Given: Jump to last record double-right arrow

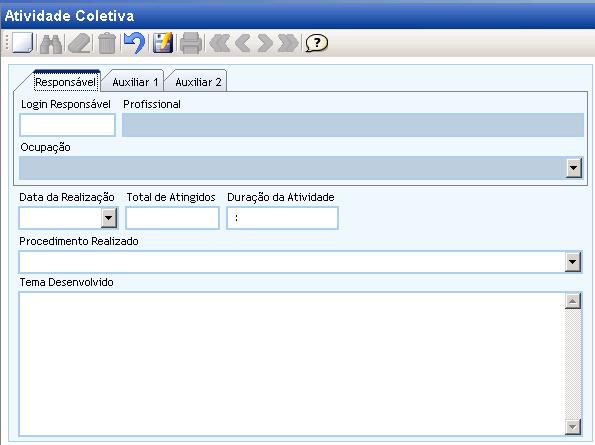Looking at the screenshot, I should 288,43.
